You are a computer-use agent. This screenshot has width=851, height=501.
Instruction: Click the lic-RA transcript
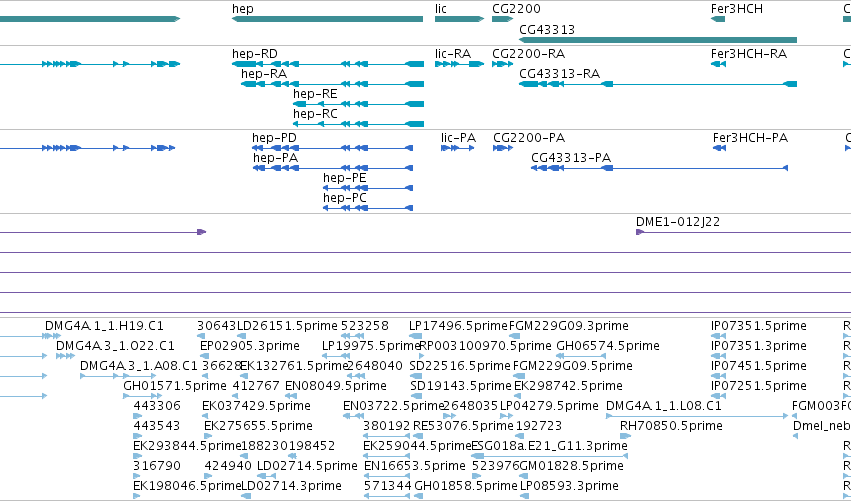tap(459, 64)
